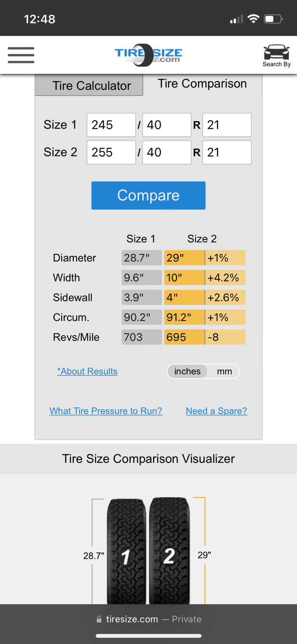The image size is (297, 644).
Task: Switch units to inches
Action: point(187,371)
